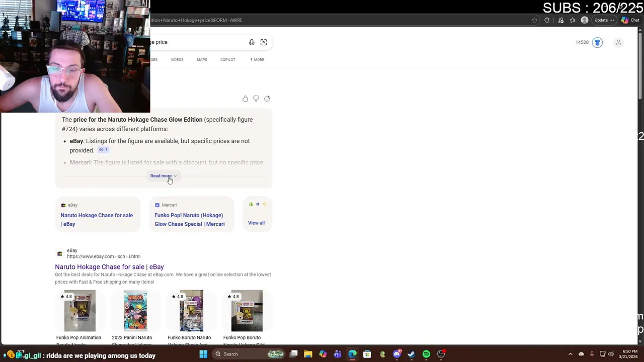Switch to the VIDEOS search tab
This screenshot has height=362, width=644.
click(177, 60)
